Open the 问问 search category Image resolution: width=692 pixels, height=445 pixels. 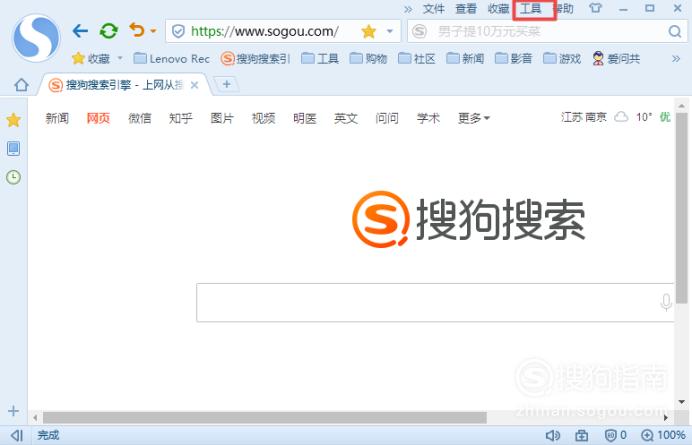(x=387, y=118)
